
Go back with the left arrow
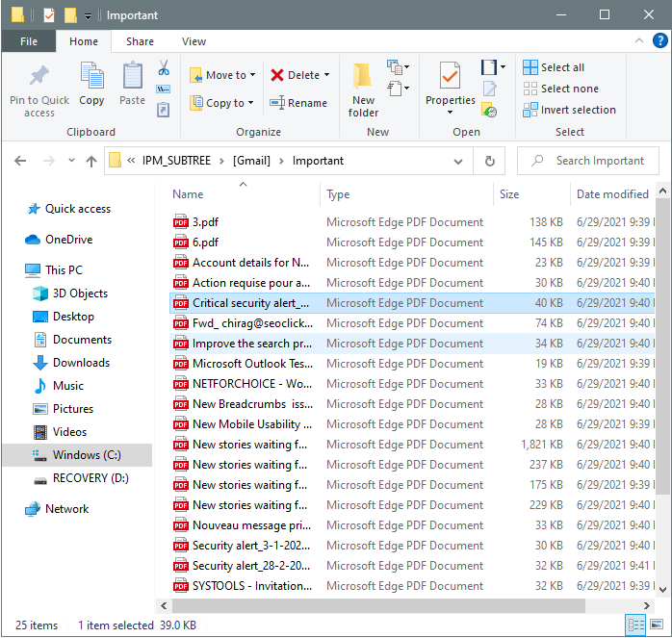(x=20, y=161)
